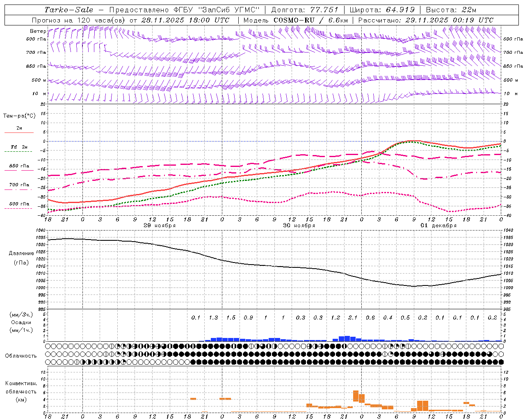Click the "(мм/3ч.)" precipitation unit label
Screen dimensions: 525x420
point(21,315)
